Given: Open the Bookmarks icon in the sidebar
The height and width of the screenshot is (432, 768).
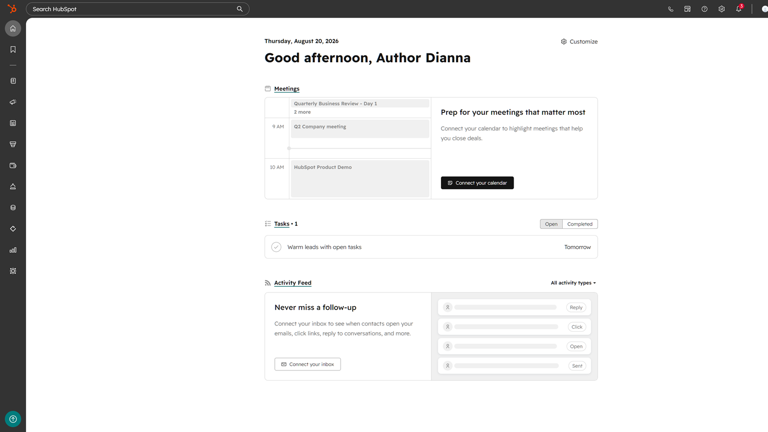Looking at the screenshot, I should point(13,49).
